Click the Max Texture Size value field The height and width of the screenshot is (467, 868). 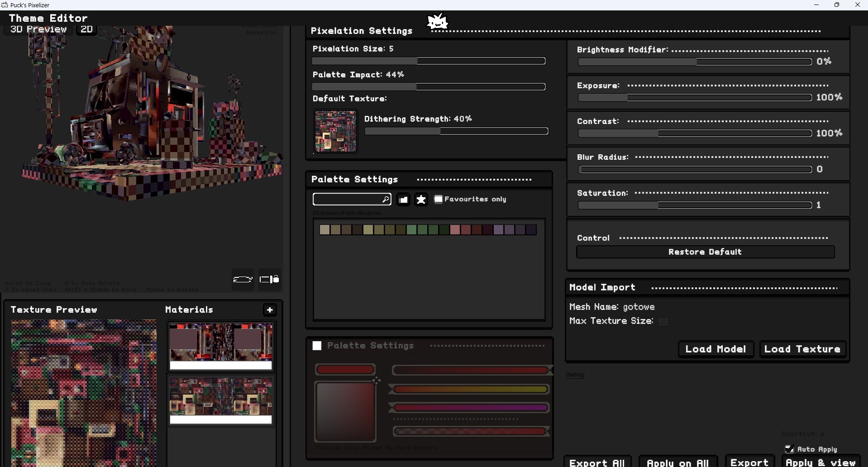point(663,321)
